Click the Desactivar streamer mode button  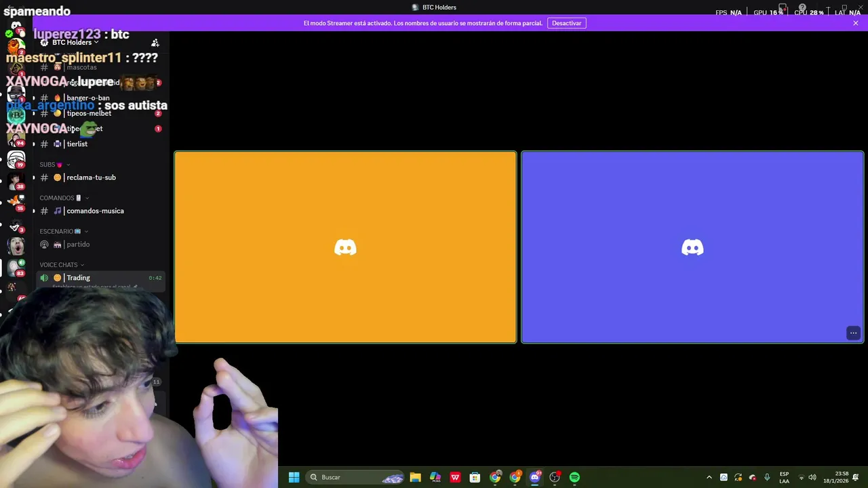(566, 23)
